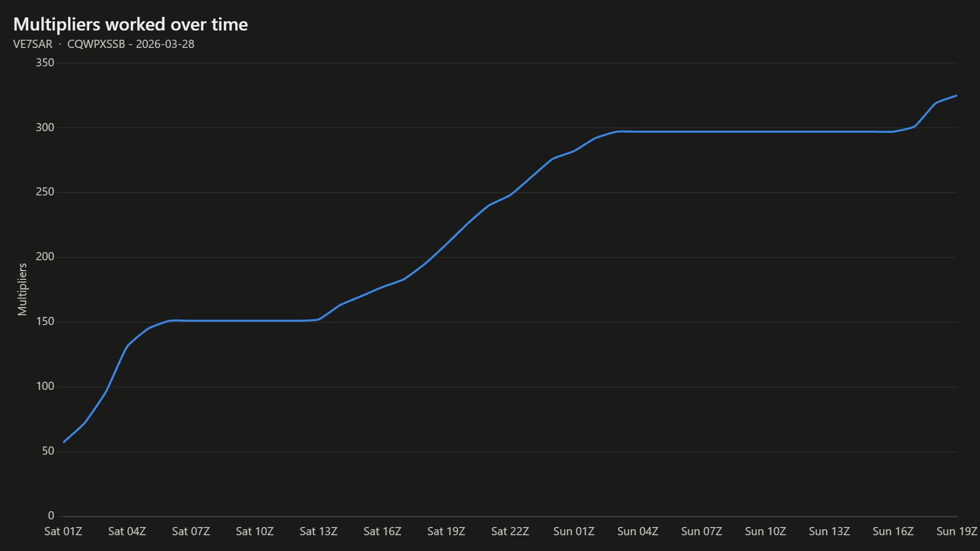This screenshot has height=551, width=980.
Task: Click the x-axis label 'Sat 13Z'
Action: point(318,531)
